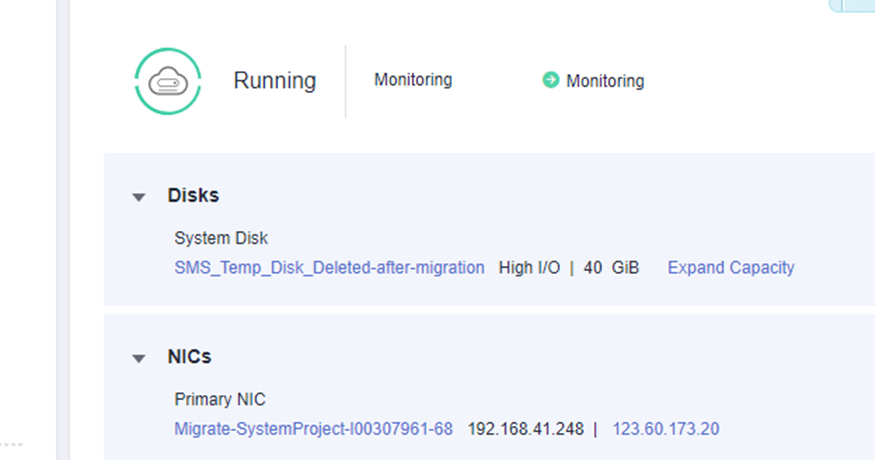Open the elastic IP 123.60.173.20 link
Screen dimensions: 875x460
pos(666,429)
